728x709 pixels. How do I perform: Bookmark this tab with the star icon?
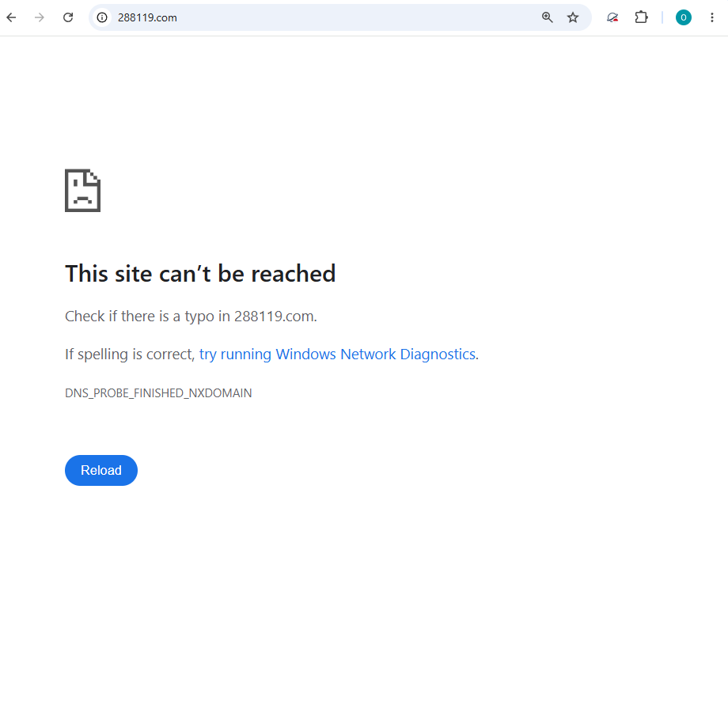click(x=573, y=17)
